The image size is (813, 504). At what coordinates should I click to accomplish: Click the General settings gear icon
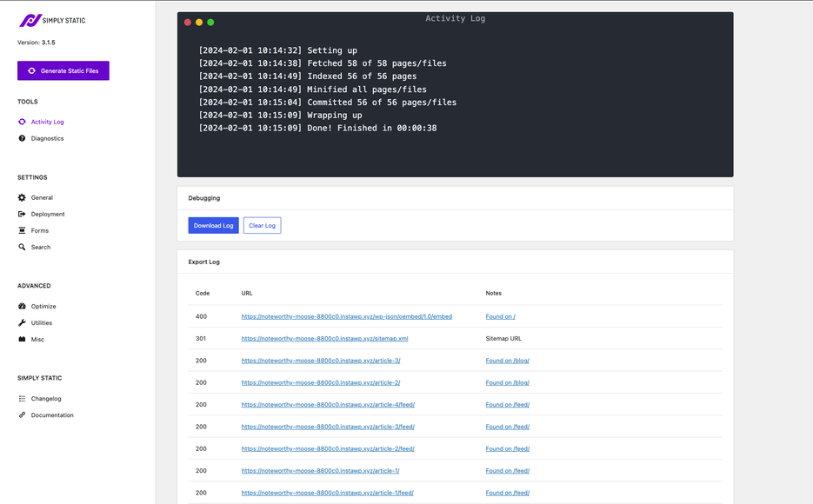click(20, 197)
